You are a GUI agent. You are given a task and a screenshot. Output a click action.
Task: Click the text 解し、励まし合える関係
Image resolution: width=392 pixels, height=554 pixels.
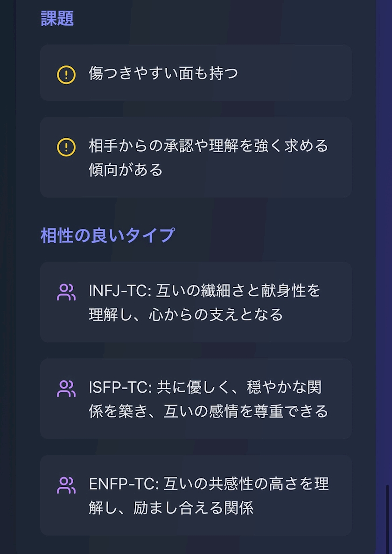pos(171,508)
